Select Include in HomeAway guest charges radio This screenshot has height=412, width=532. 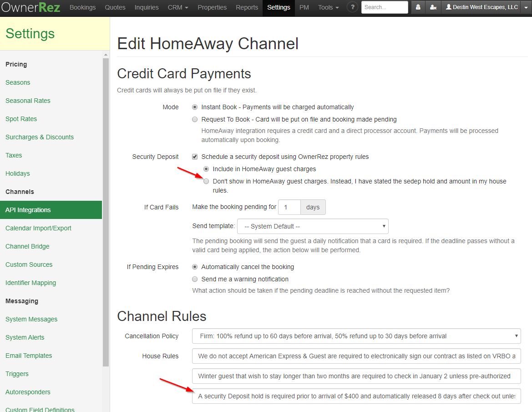tap(206, 169)
